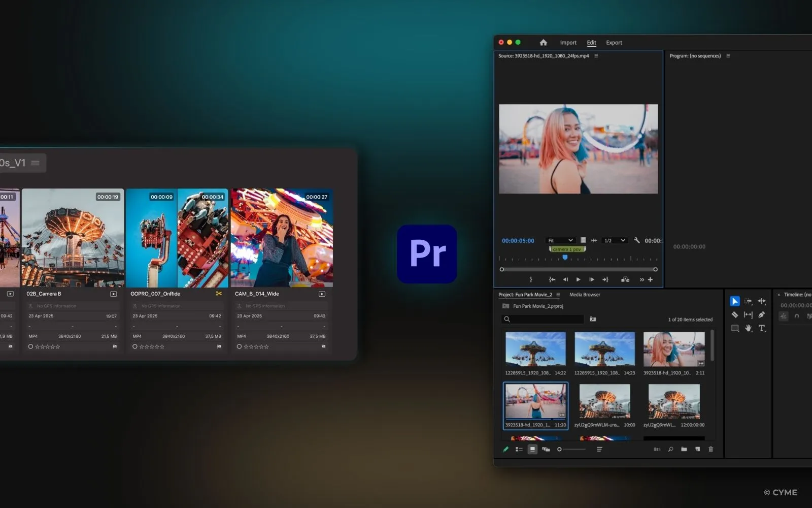Viewport: 812px width, 508px height.
Task: Click Automate to Sequence icon
Action: 657,449
